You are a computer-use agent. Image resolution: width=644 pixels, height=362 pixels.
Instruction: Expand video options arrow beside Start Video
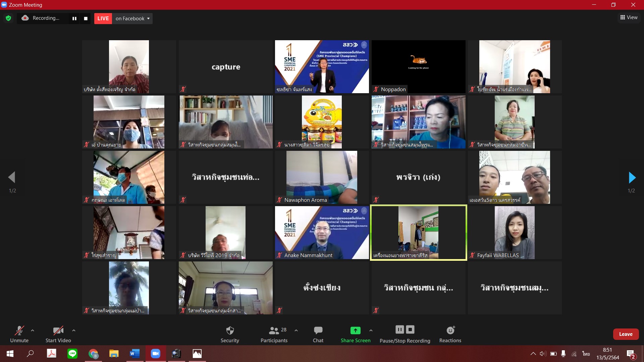(x=74, y=330)
